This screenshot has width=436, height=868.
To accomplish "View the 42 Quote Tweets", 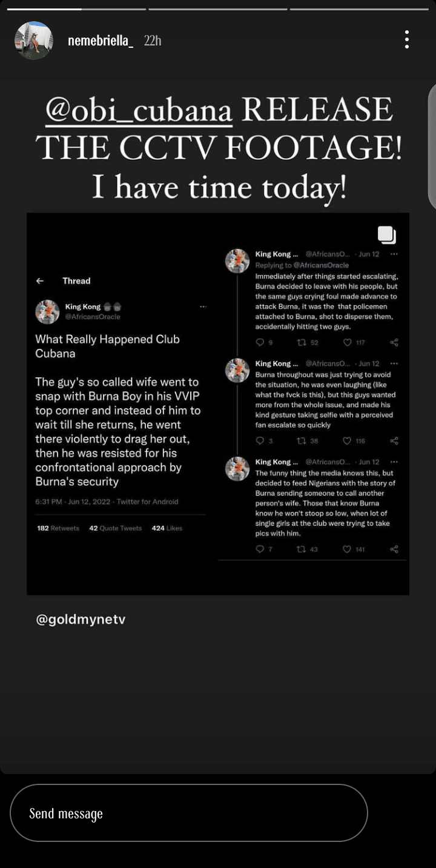I will tap(115, 528).
